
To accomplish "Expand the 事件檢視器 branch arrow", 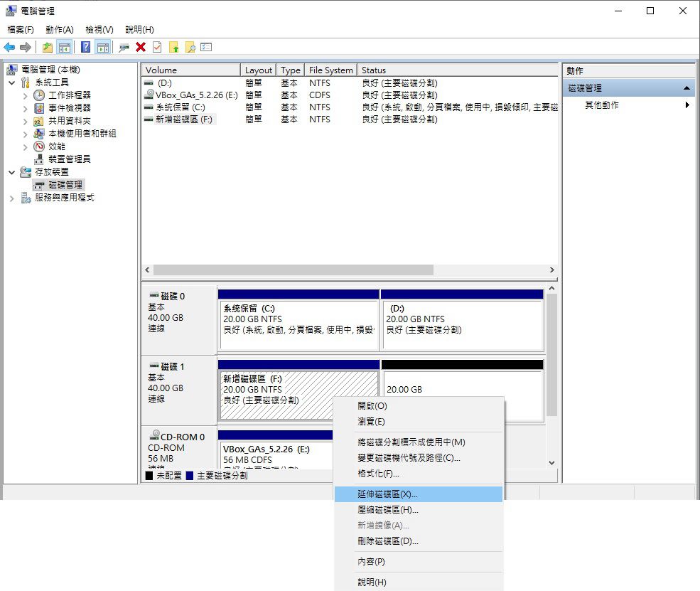I will coord(26,108).
